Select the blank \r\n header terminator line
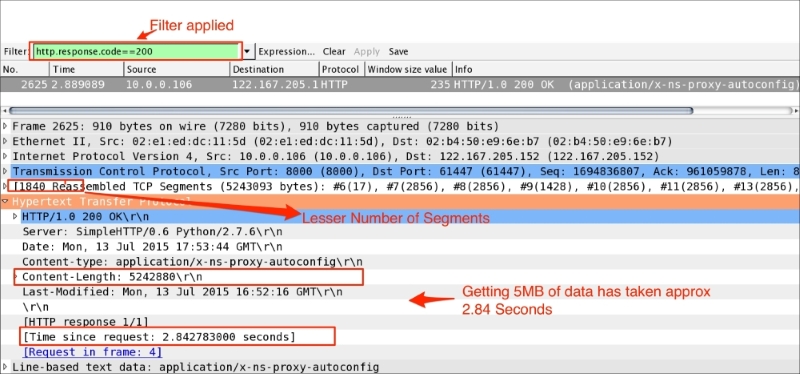 36,307
